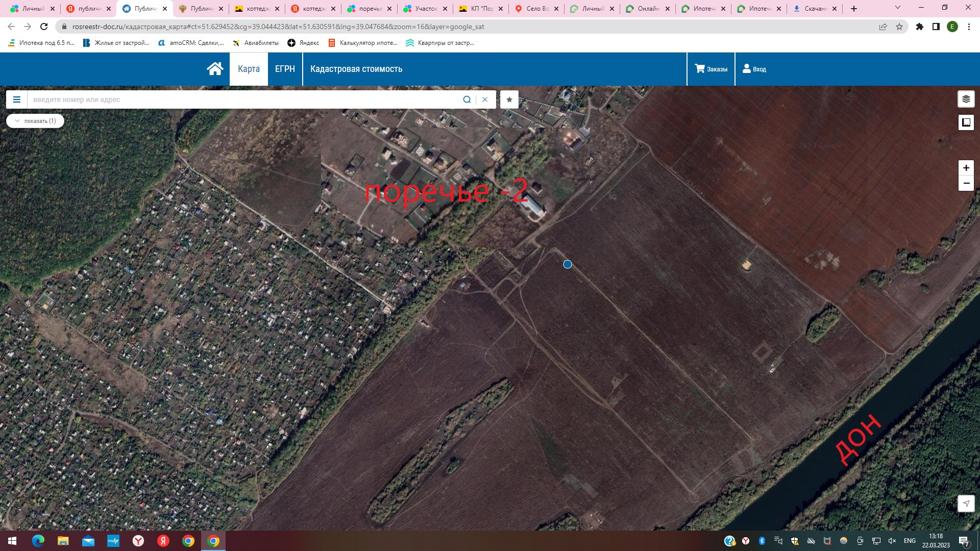This screenshot has height=551, width=980.
Task: Switch to the ЕГРН tab
Action: tap(285, 69)
